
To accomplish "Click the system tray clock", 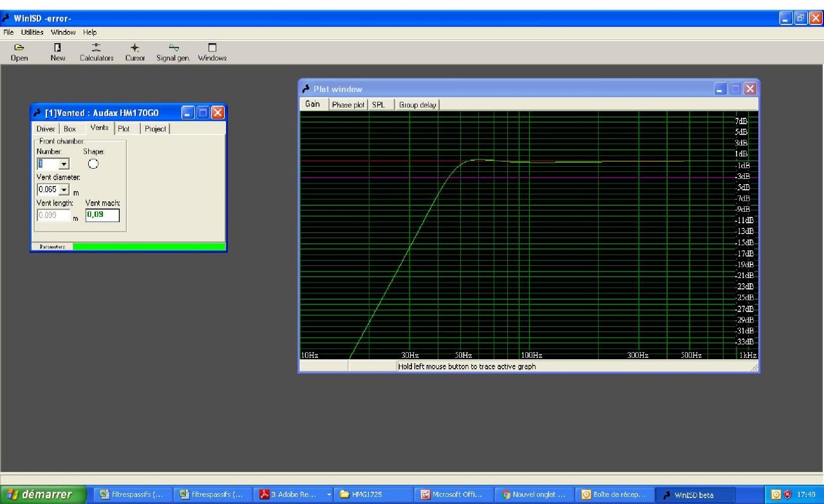I will pos(806,494).
